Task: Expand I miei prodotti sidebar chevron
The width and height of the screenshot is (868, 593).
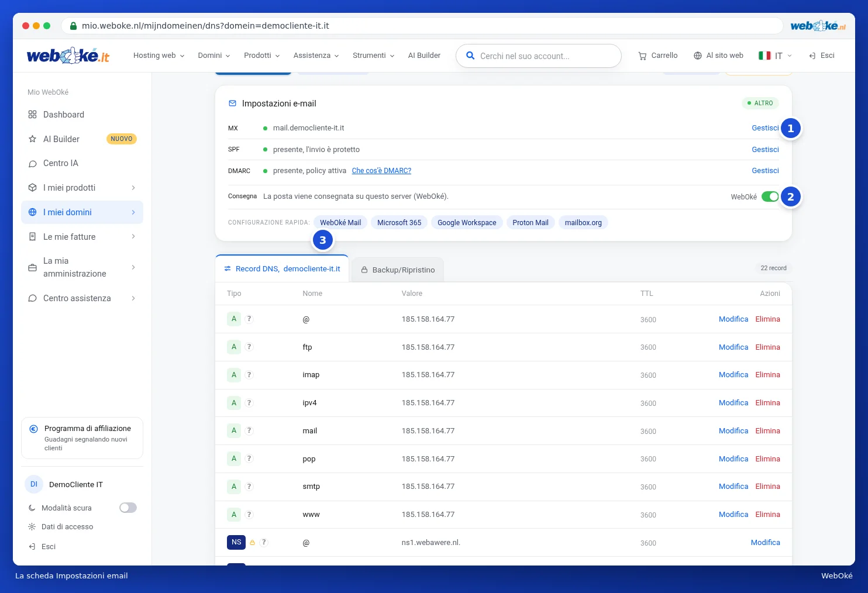Action: point(133,188)
